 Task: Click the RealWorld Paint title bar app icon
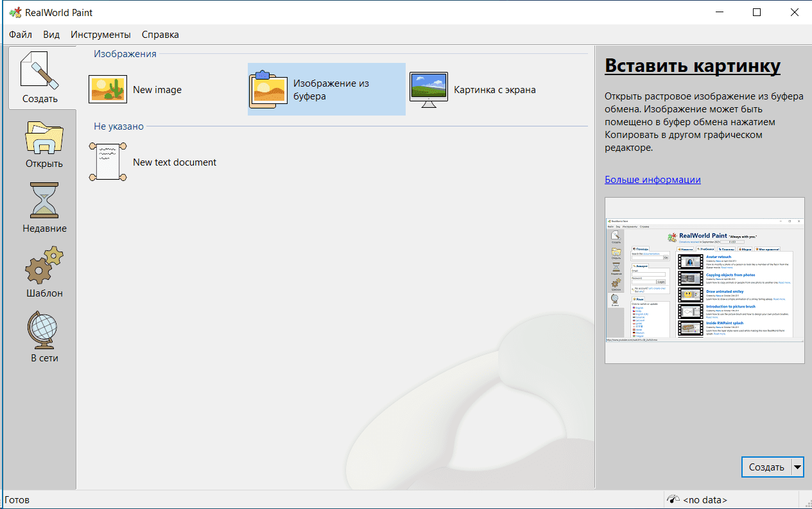pos(15,12)
